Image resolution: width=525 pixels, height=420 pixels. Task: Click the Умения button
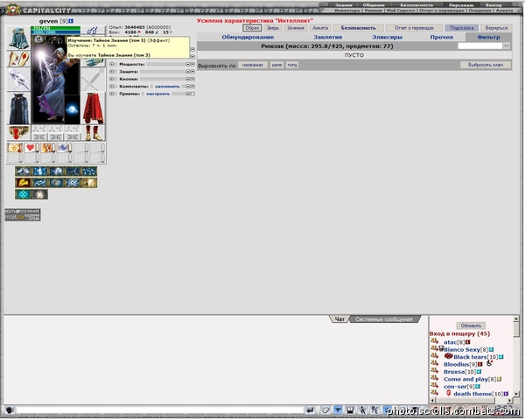coord(296,28)
